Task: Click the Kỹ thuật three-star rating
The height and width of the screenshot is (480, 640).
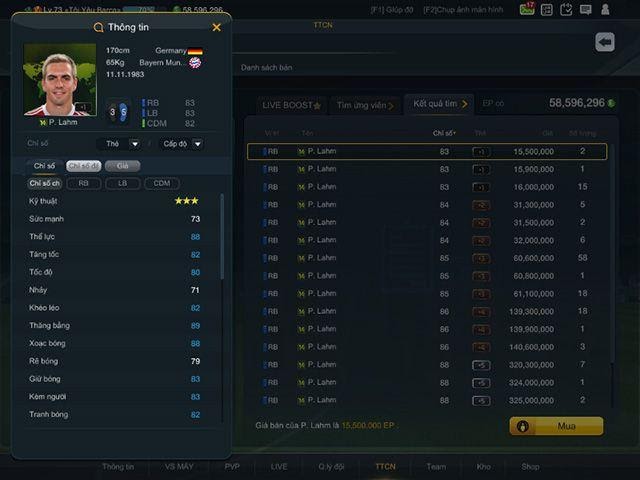Action: (187, 201)
